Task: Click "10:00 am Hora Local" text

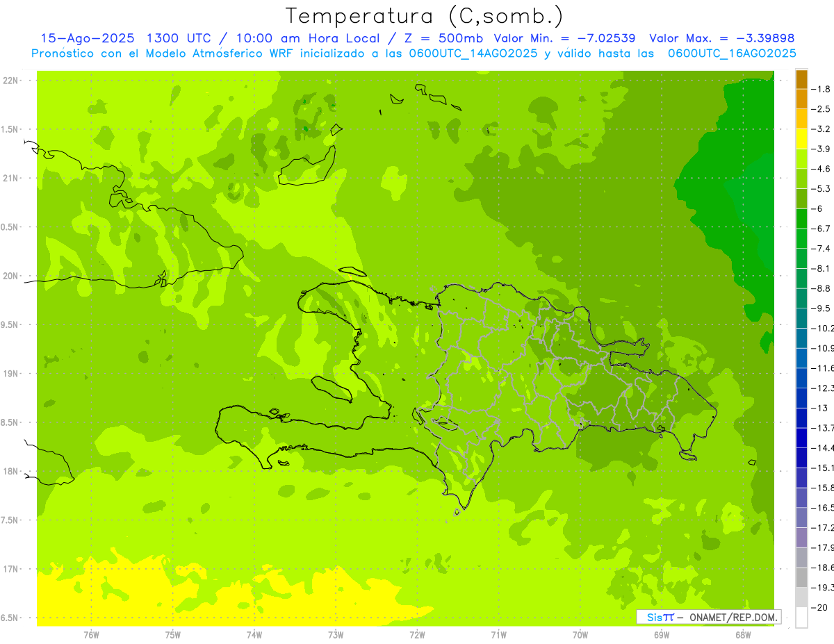Action: 306,38
